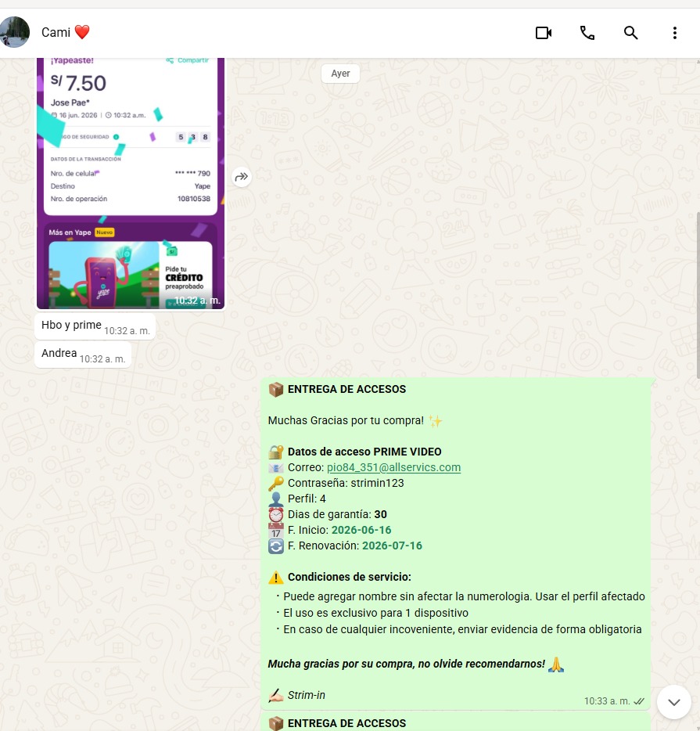The width and height of the screenshot is (700, 731).
Task: Select the 'Hbo y prime' message
Action: click(x=95, y=326)
